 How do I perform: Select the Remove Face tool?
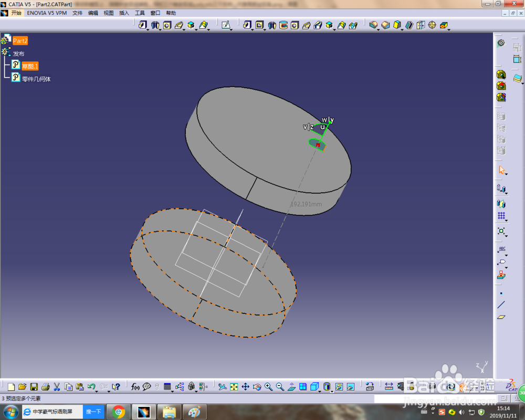[444, 25]
